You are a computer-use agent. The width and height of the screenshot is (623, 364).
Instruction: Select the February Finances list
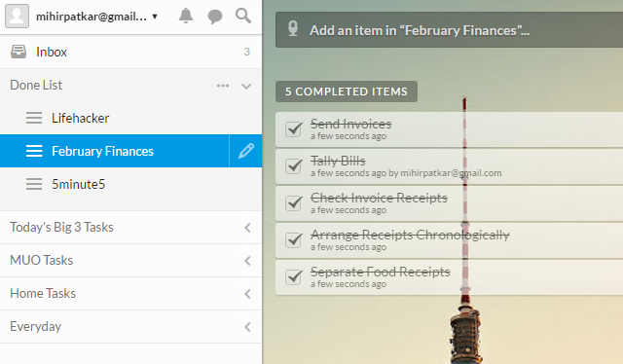[115, 151]
